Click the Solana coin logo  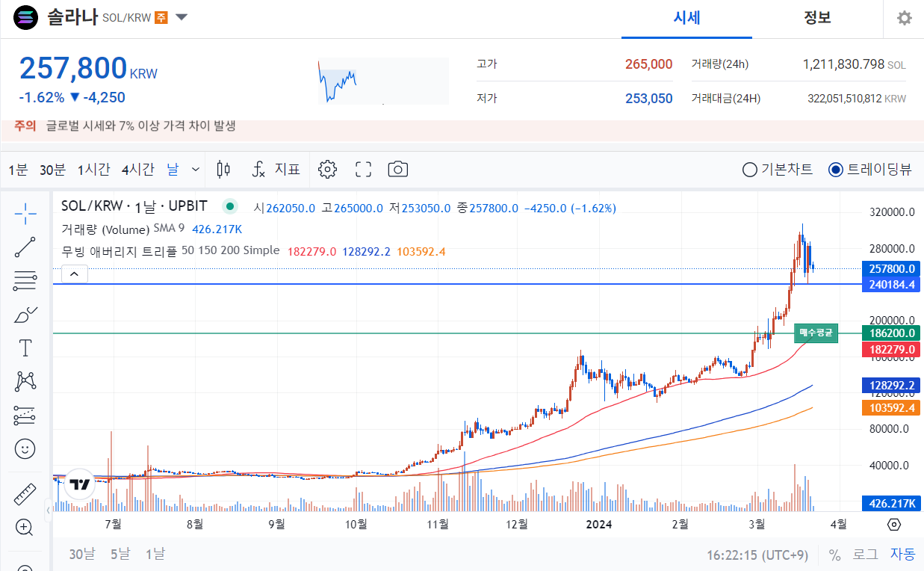pyautogui.click(x=26, y=18)
